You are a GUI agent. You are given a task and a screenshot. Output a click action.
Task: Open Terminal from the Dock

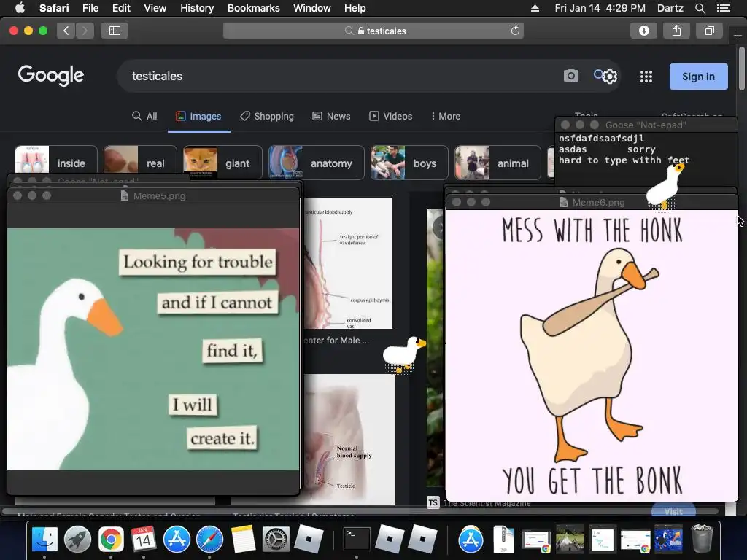pyautogui.click(x=357, y=540)
